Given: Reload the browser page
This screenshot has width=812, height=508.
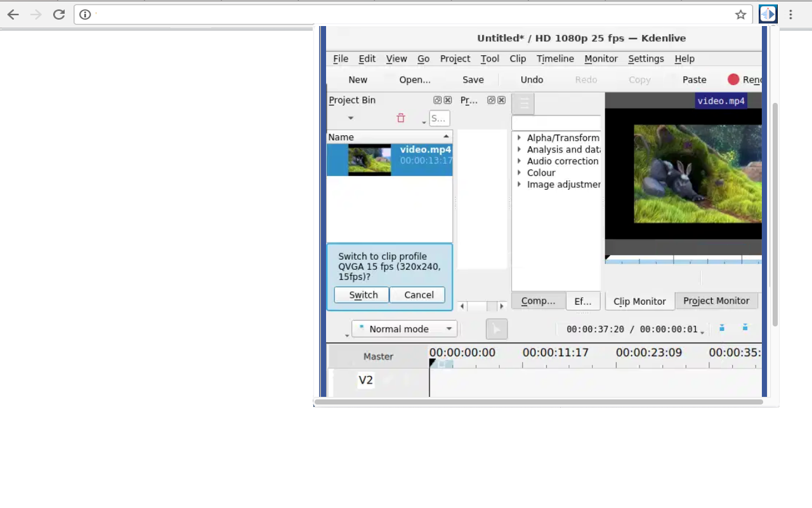Looking at the screenshot, I should (59, 15).
